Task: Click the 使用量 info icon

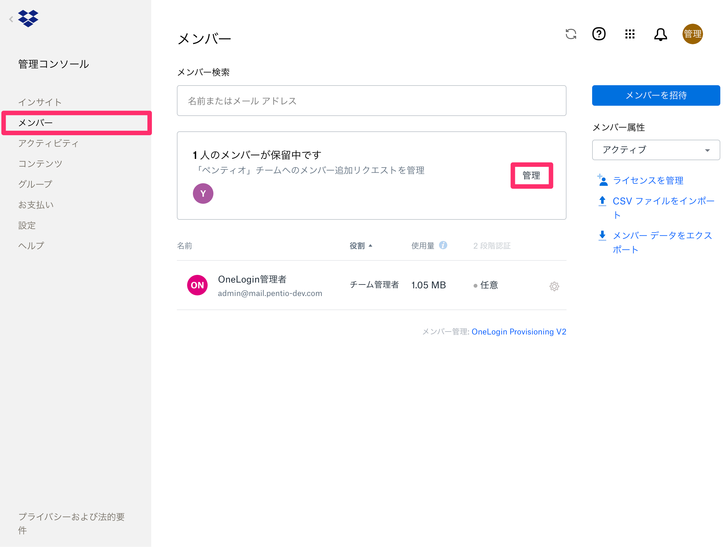Action: coord(443,245)
